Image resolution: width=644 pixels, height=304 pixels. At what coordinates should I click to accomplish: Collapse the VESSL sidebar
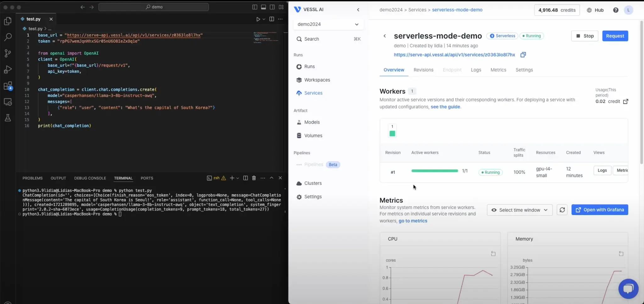[x=358, y=10]
